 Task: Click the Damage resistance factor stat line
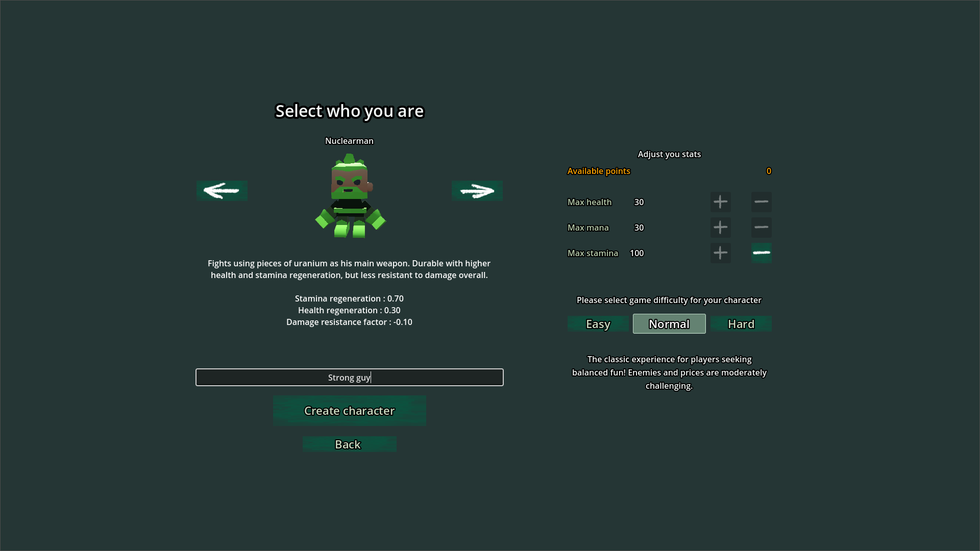[349, 322]
